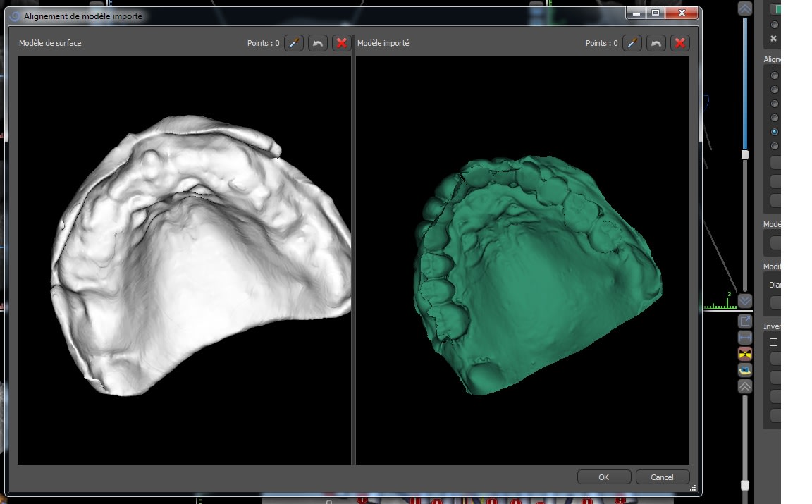Select the first alignment radio button
The height and width of the screenshot is (504, 812).
(x=775, y=75)
